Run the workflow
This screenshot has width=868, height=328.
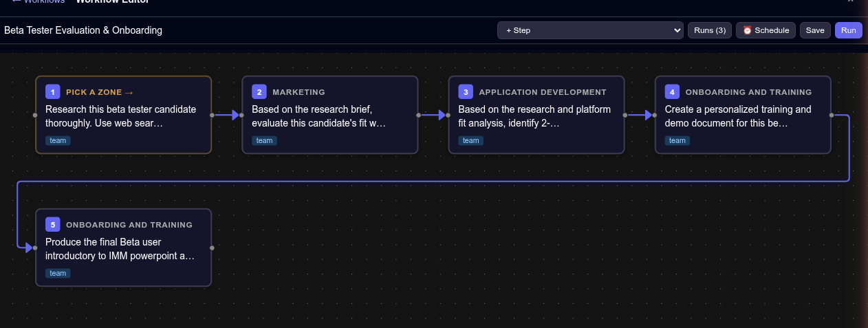click(849, 30)
